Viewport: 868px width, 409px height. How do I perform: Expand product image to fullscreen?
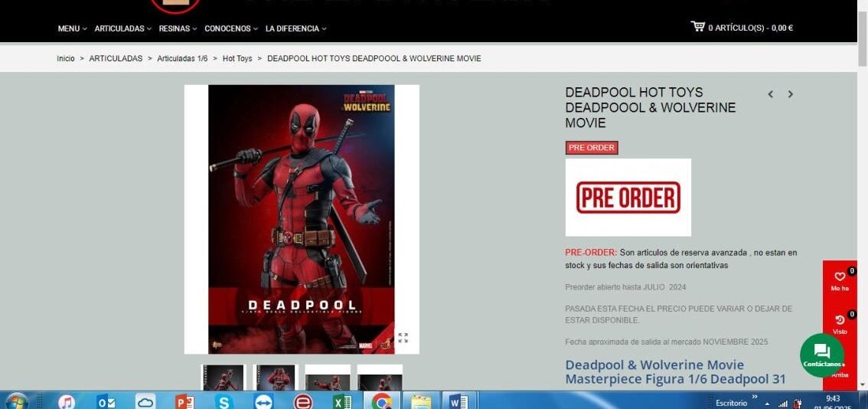pyautogui.click(x=403, y=338)
